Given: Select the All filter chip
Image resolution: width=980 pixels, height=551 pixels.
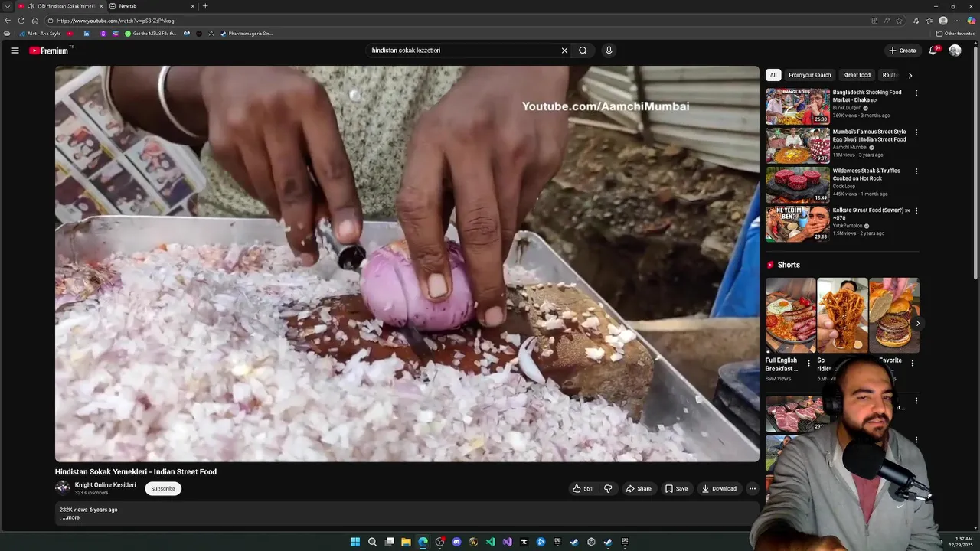Looking at the screenshot, I should click(773, 75).
